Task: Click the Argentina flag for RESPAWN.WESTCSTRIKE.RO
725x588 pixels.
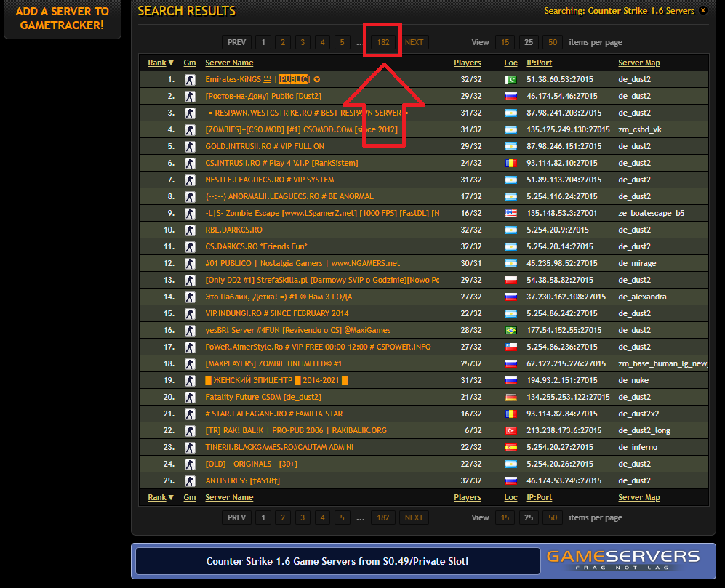Action: (x=511, y=113)
